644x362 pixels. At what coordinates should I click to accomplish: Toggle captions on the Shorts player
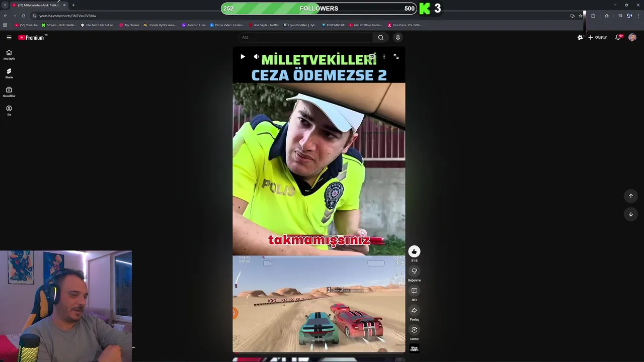click(372, 57)
